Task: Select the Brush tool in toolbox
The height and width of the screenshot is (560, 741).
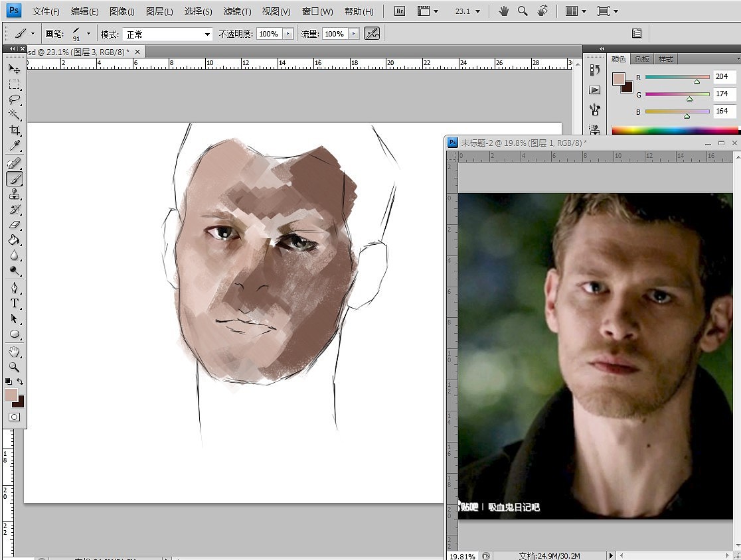Action: point(14,179)
